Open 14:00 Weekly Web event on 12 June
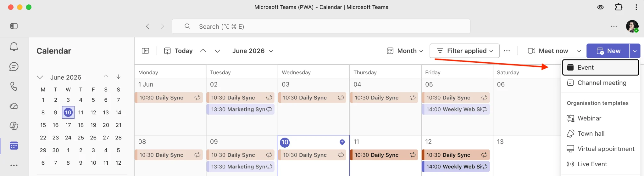 [x=456, y=167]
